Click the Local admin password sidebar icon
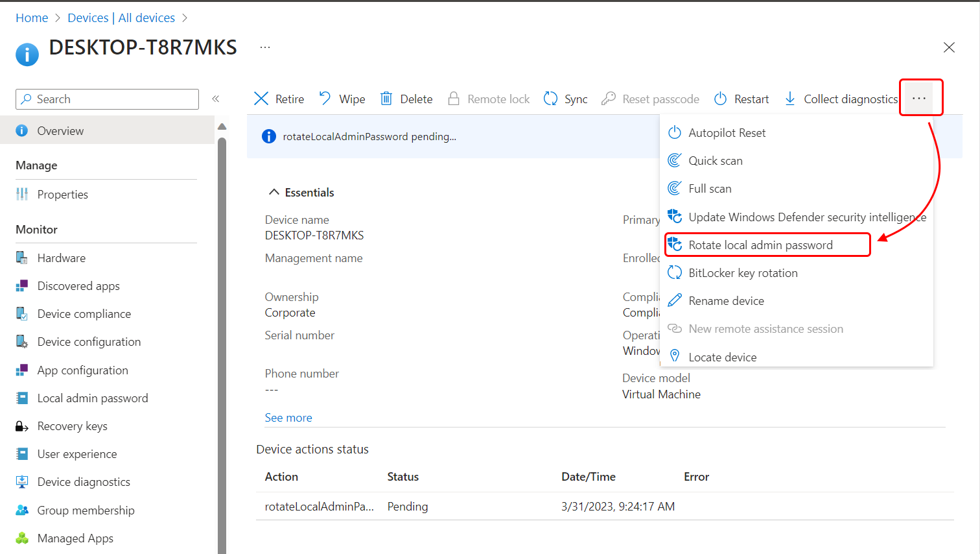 click(22, 398)
